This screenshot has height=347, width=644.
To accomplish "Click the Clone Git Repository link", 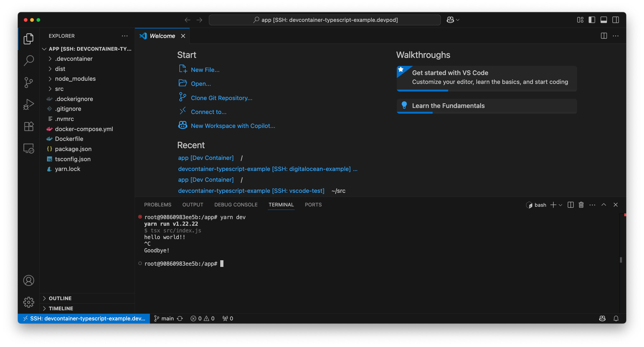I will pyautogui.click(x=222, y=98).
